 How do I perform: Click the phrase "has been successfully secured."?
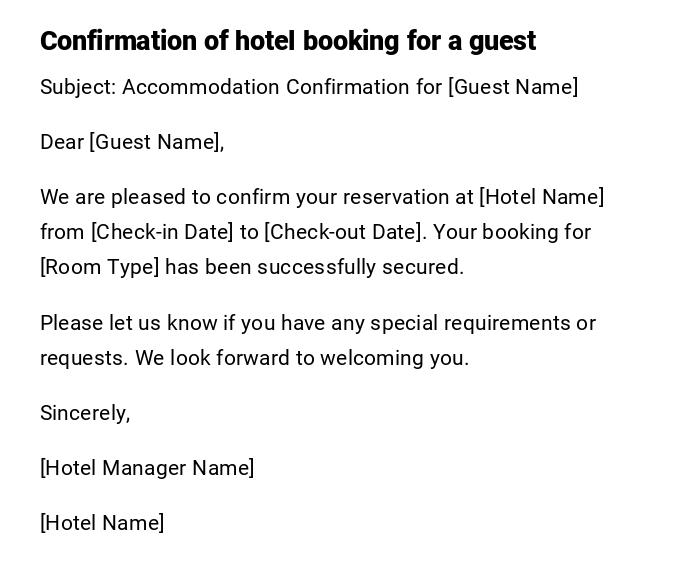click(x=315, y=267)
